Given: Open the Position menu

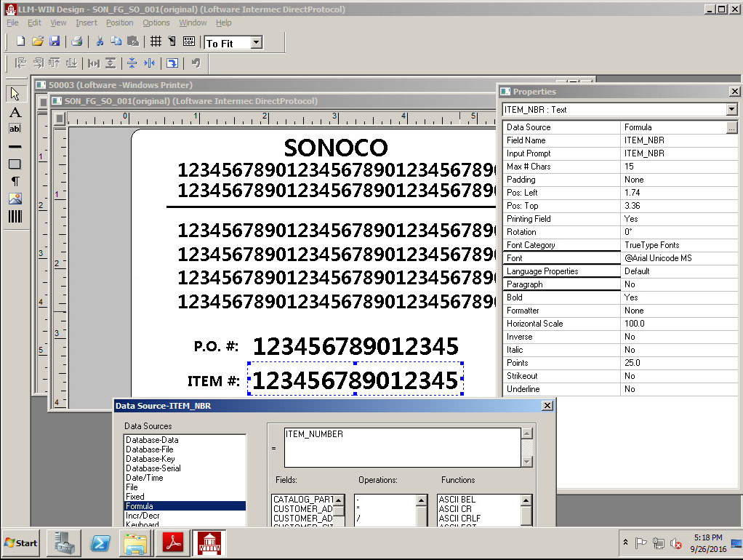Looking at the screenshot, I should 119,23.
